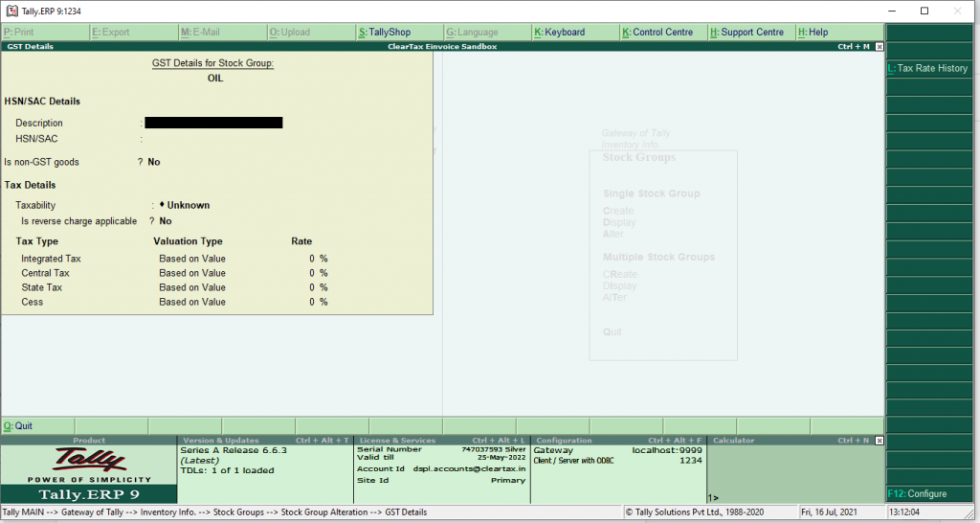
Task: Open the Export option in top bar
Action: 134,32
